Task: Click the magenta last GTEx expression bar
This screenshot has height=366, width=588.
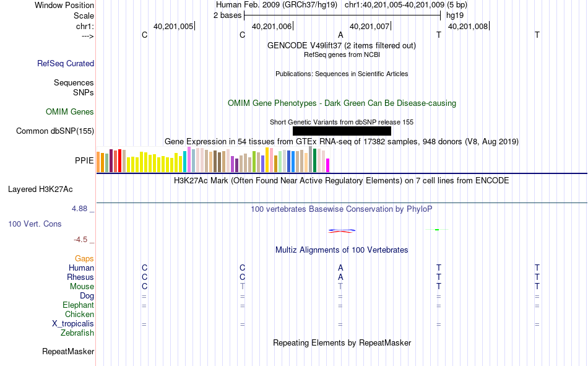Action: click(x=328, y=165)
